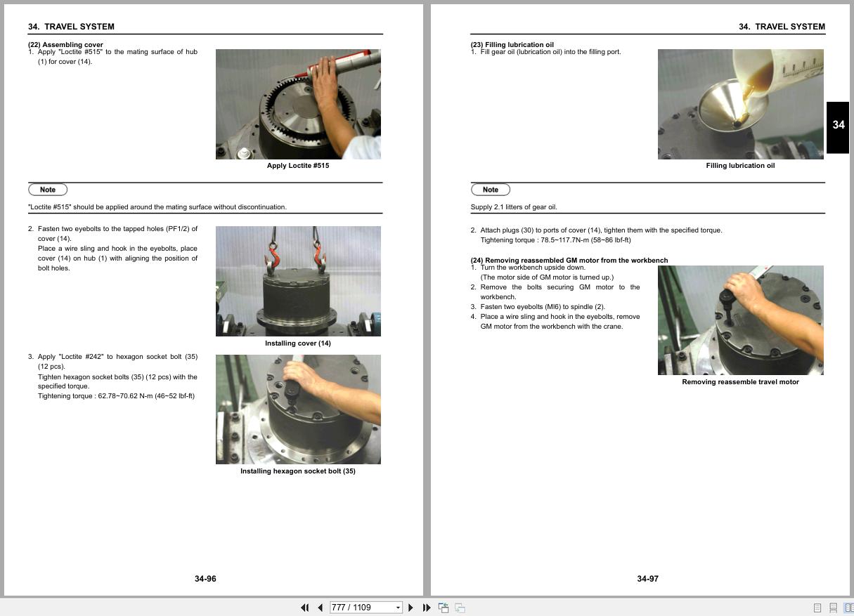Click the Note label on left page

pyautogui.click(x=48, y=190)
